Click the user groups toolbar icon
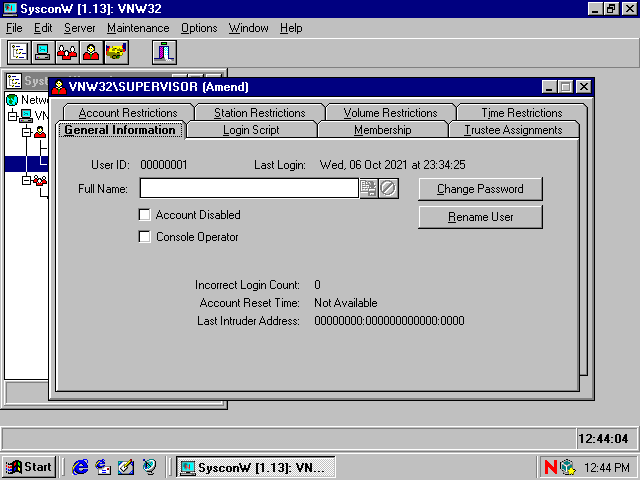 click(67, 52)
